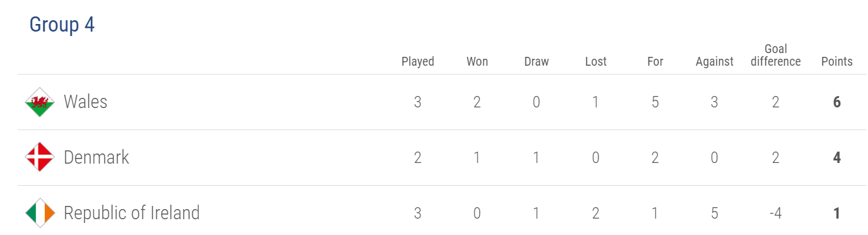This screenshot has height=235, width=868.
Task: Open the Republic of Ireland team link
Action: click(132, 213)
